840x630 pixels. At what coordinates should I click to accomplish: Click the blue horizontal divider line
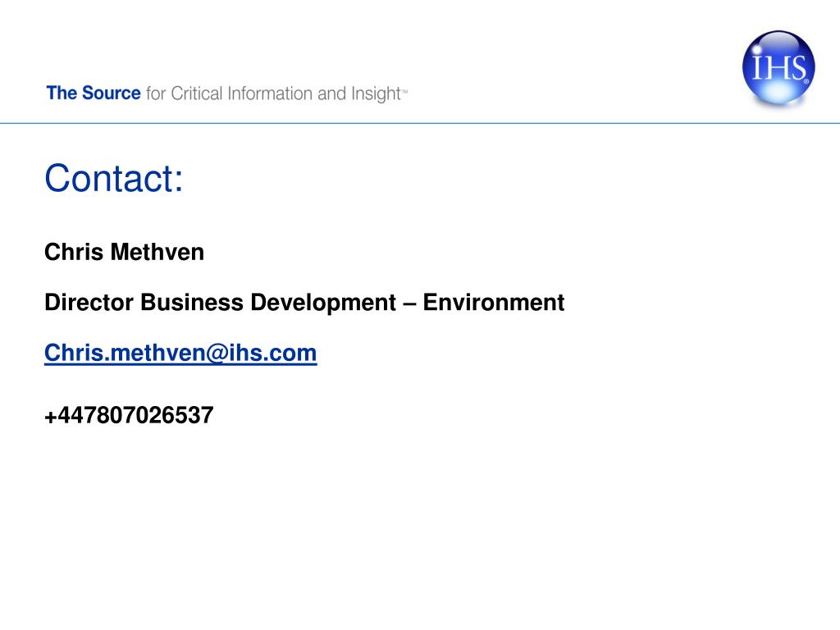click(420, 123)
